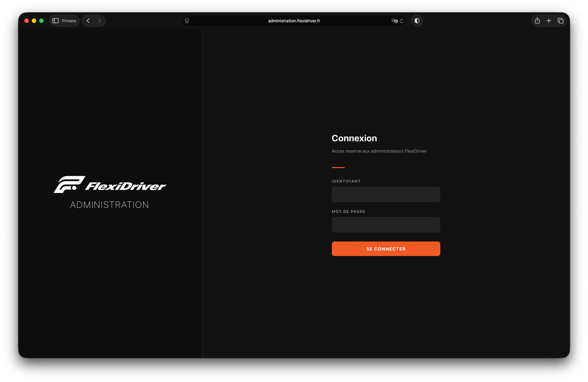Viewport: 588px width, 382px height.
Task: Open the privacy shield report icon
Action: 417,21
